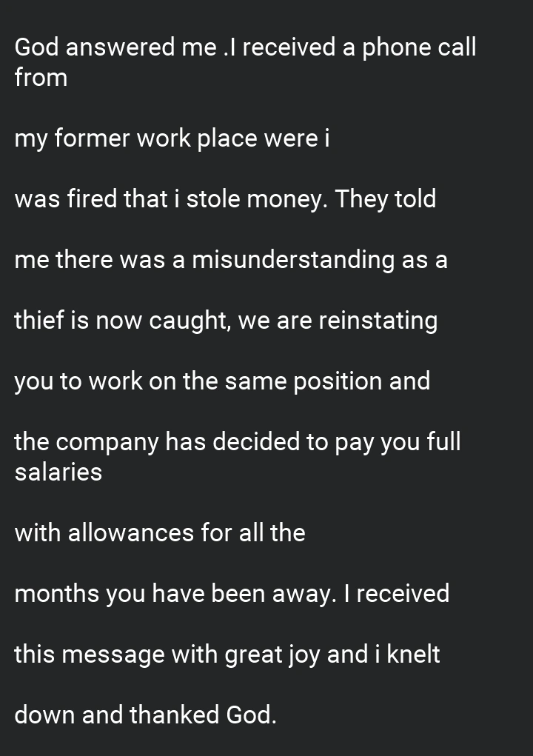Click the word 'salaries' in the text
Image resolution: width=533 pixels, height=756 pixels.
[x=58, y=472]
